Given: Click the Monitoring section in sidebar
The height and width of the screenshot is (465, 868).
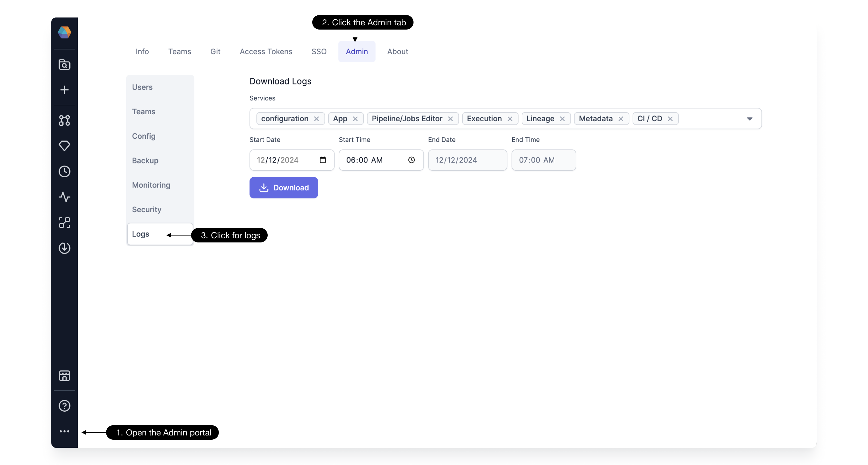Looking at the screenshot, I should tap(151, 185).
